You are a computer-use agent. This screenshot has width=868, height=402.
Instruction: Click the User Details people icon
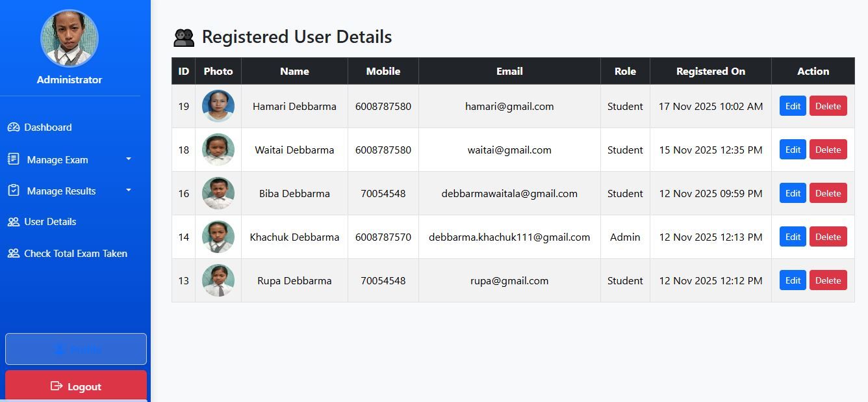pyautogui.click(x=14, y=222)
